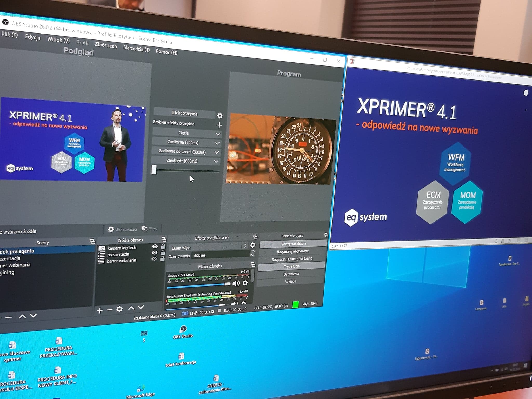Open Ustawienia in the control panel
The width and height of the screenshot is (532, 399).
(291, 274)
